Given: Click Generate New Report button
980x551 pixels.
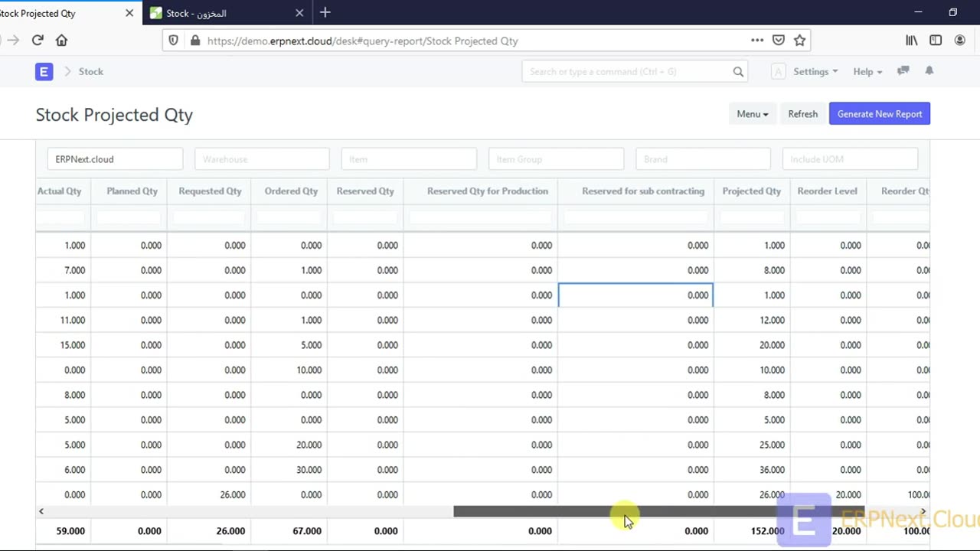Looking at the screenshot, I should pyautogui.click(x=880, y=114).
